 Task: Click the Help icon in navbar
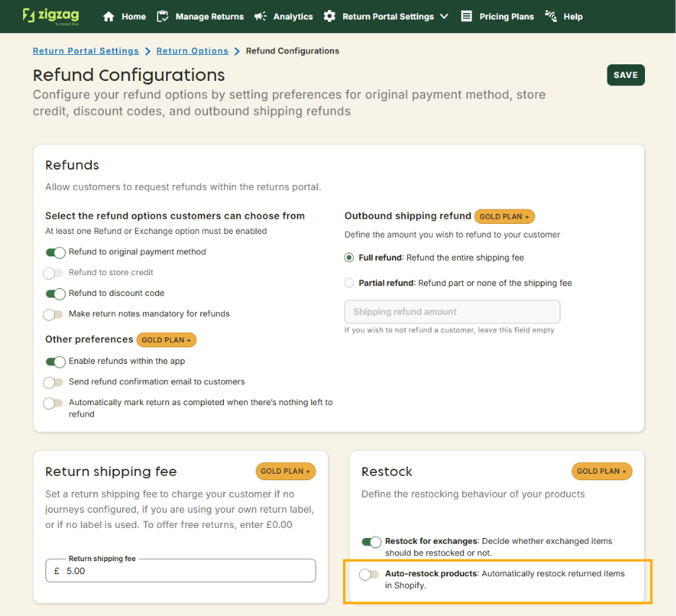pos(551,17)
